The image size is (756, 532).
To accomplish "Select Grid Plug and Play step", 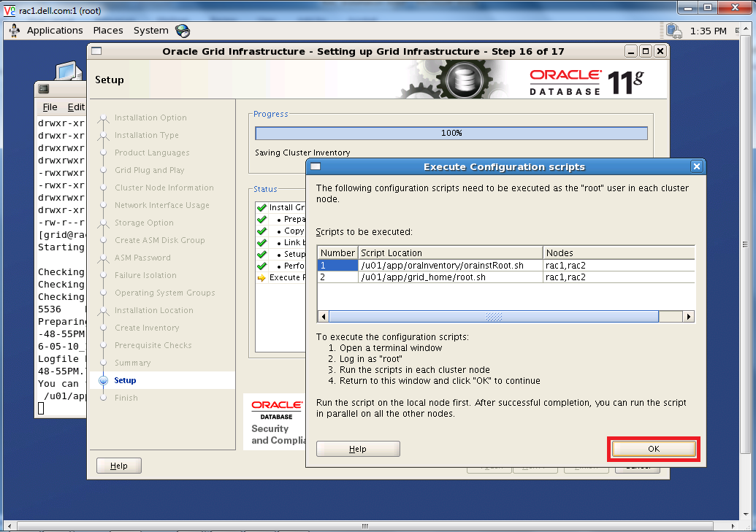I will 150,170.
